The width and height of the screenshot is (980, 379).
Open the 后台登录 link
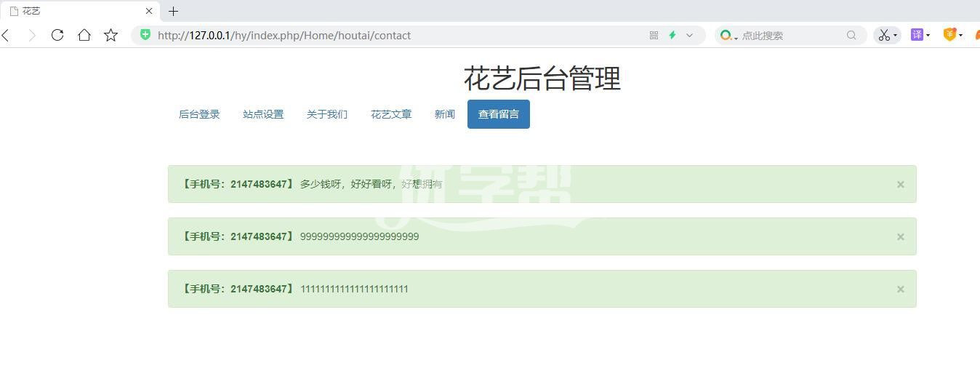click(x=199, y=114)
